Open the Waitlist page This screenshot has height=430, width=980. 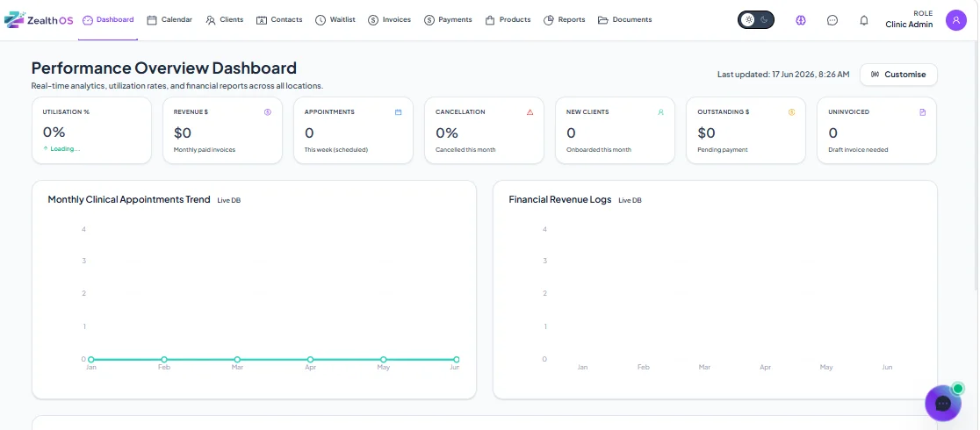[x=335, y=20]
